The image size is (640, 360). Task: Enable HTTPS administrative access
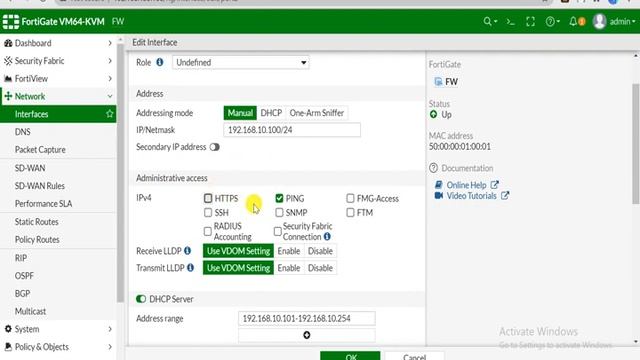click(x=208, y=198)
